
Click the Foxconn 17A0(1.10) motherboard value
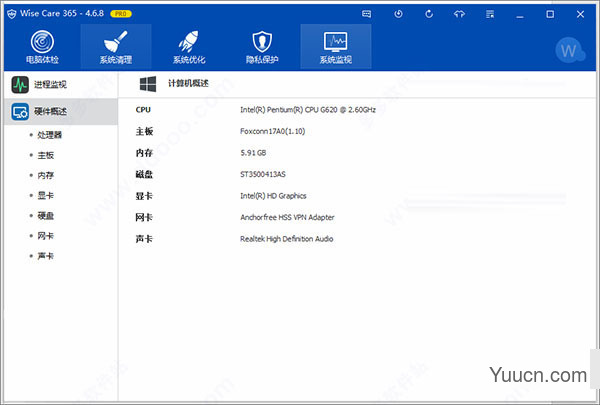point(272,131)
